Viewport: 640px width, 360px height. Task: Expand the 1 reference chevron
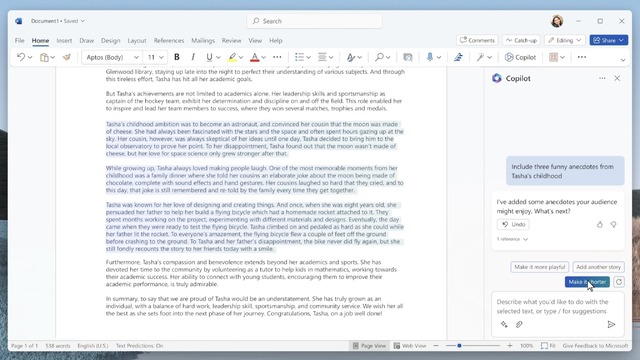point(525,239)
